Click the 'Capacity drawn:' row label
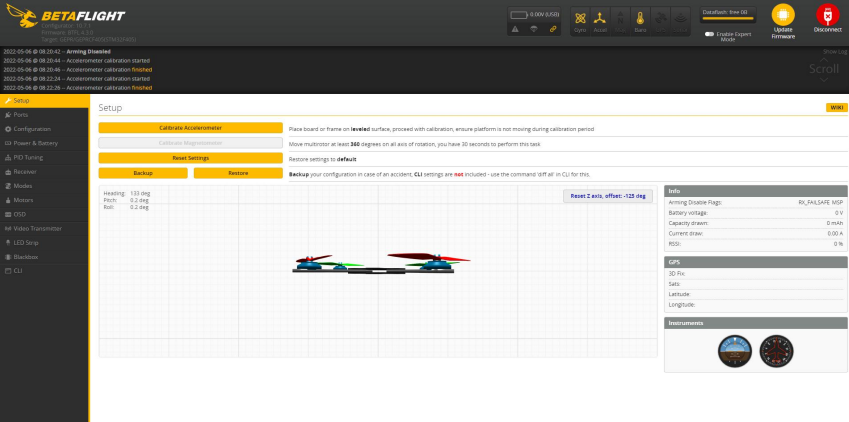 coord(688,223)
